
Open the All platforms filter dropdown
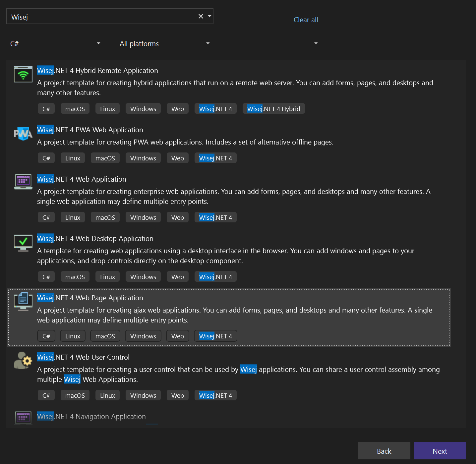tap(165, 43)
